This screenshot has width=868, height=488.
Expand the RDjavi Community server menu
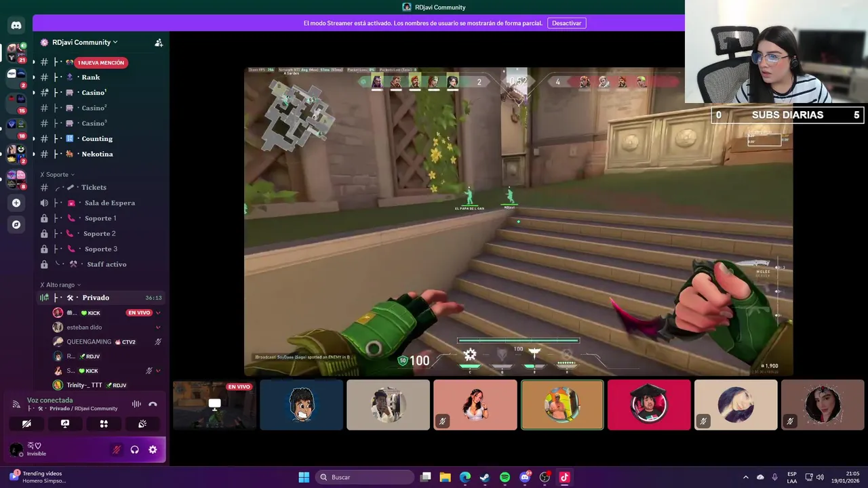[85, 42]
